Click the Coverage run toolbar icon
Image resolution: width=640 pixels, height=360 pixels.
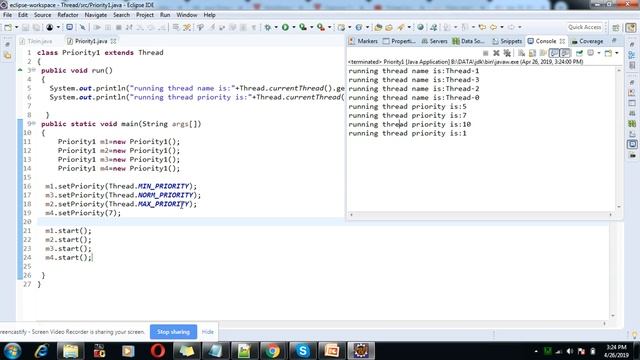(x=303, y=27)
